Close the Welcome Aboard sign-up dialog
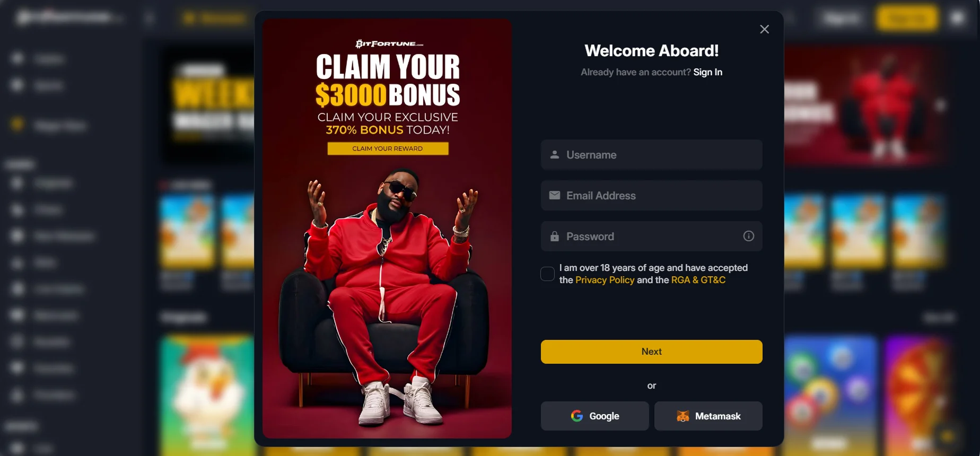This screenshot has height=456, width=980. coord(764,29)
